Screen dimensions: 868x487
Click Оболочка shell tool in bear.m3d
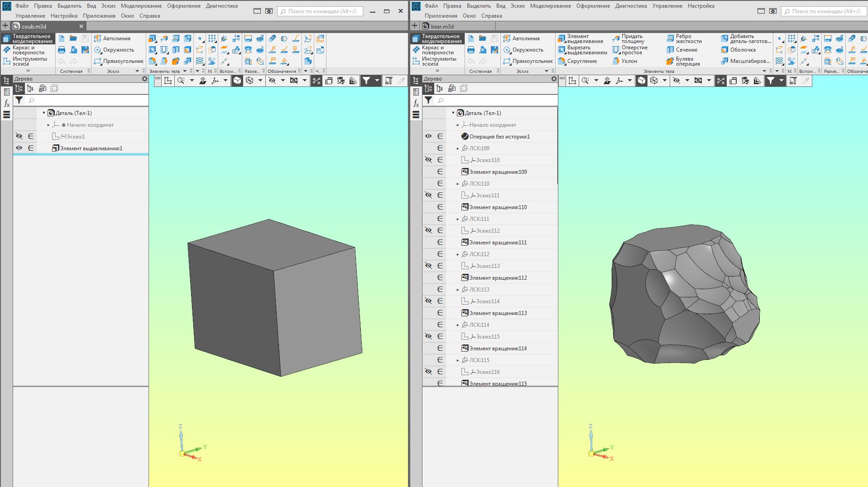(738, 50)
